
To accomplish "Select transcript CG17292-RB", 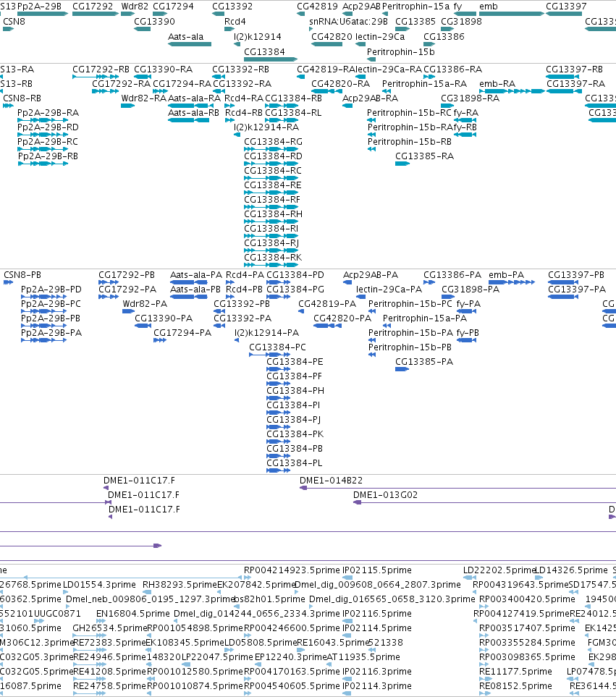I will pyautogui.click(x=101, y=69).
